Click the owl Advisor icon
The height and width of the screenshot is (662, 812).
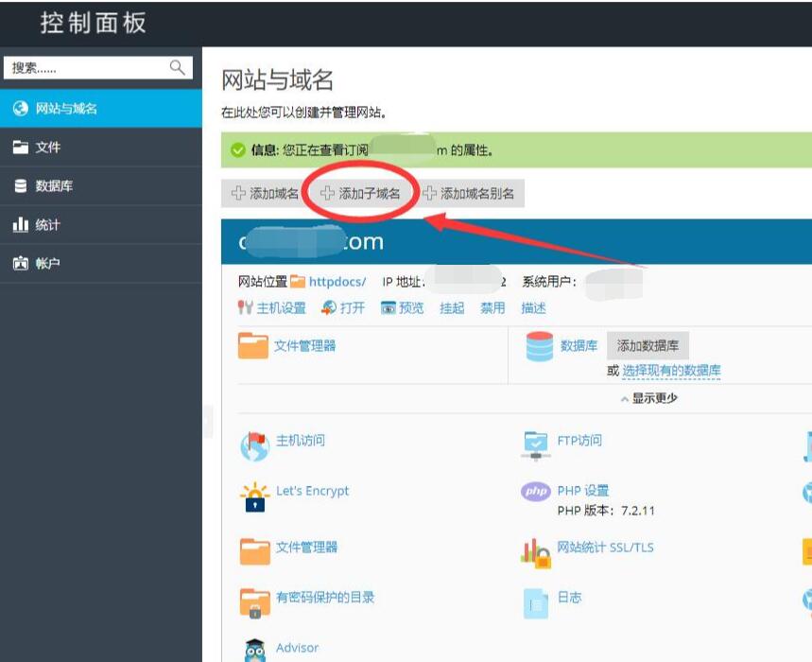coord(255,650)
